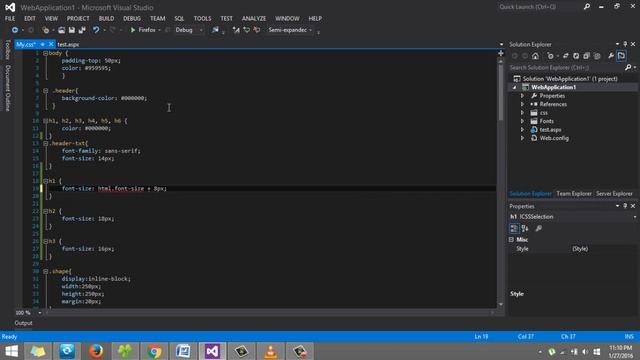Open the TOOLS menu

202,18
